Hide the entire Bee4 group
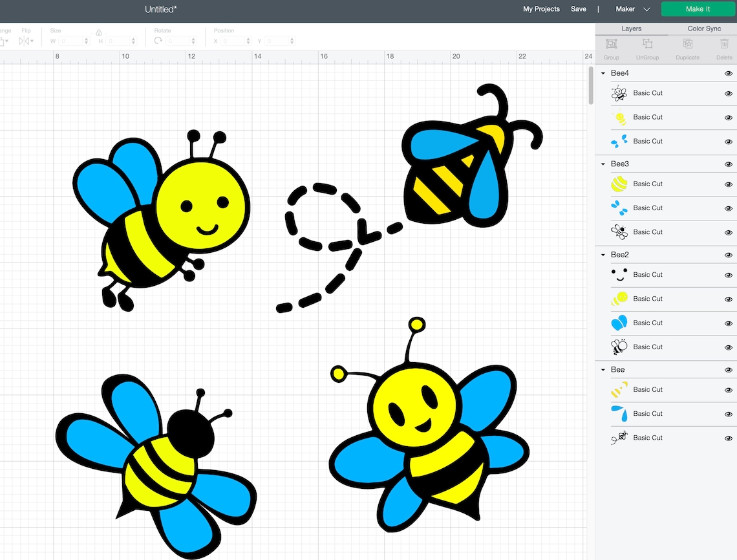 coord(728,73)
